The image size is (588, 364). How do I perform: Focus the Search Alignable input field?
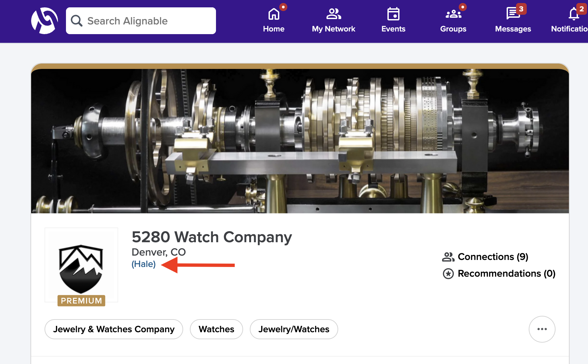coord(141,21)
